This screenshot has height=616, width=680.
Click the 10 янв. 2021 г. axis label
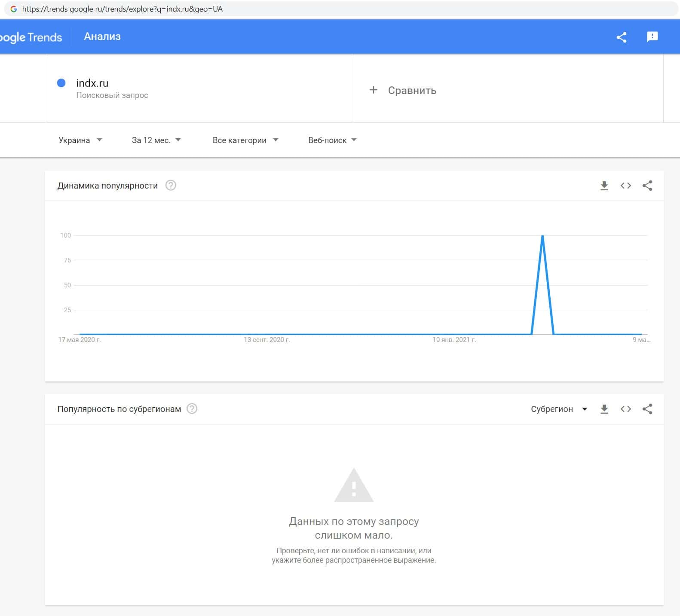[x=454, y=340]
